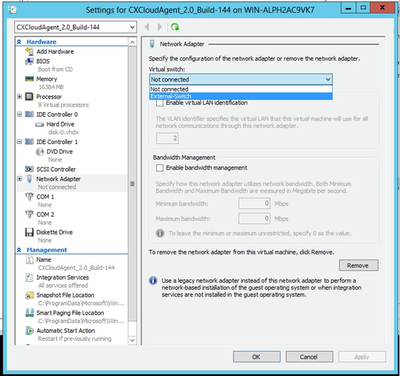Enable virtual LAN identification checkbox
Image resolution: width=400 pixels, height=376 pixels.
[160, 103]
